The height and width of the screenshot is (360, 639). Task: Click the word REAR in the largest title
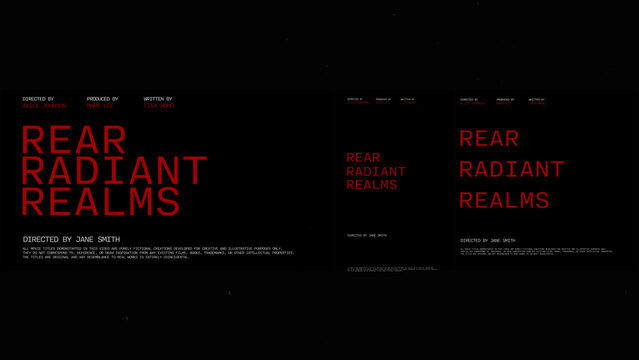pos(74,140)
